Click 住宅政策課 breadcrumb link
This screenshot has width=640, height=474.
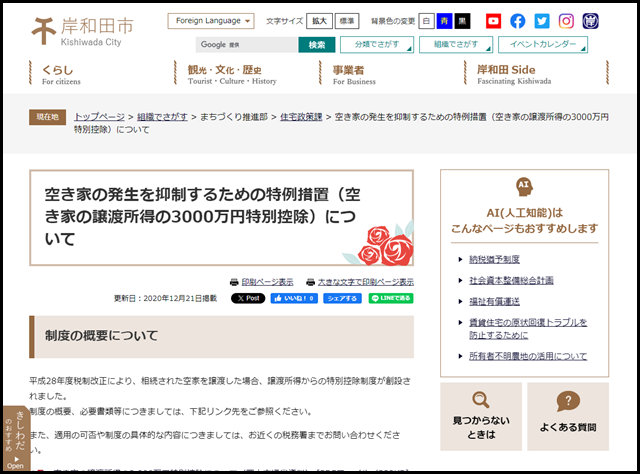(301, 117)
